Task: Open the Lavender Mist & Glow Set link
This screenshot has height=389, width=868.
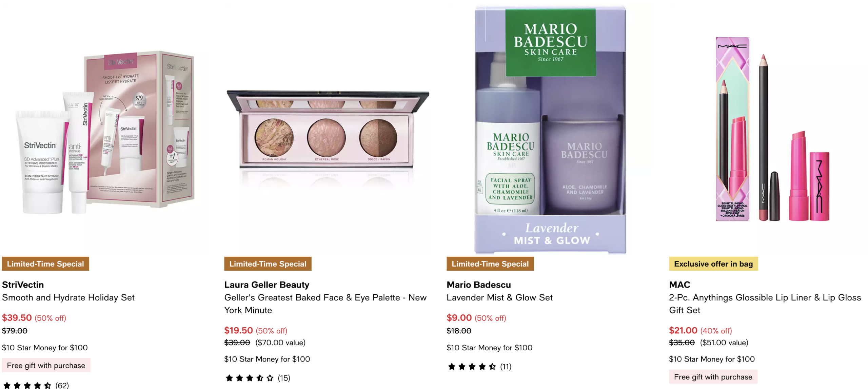Action: coord(499,297)
